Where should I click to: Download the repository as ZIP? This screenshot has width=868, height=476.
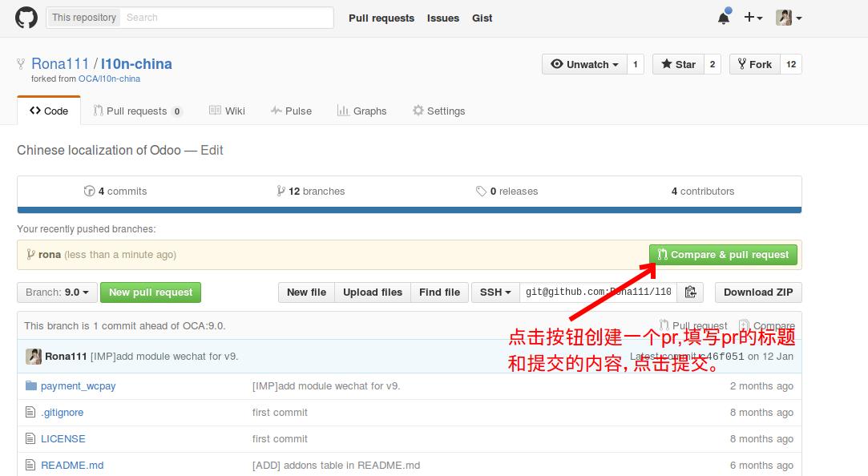[757, 292]
